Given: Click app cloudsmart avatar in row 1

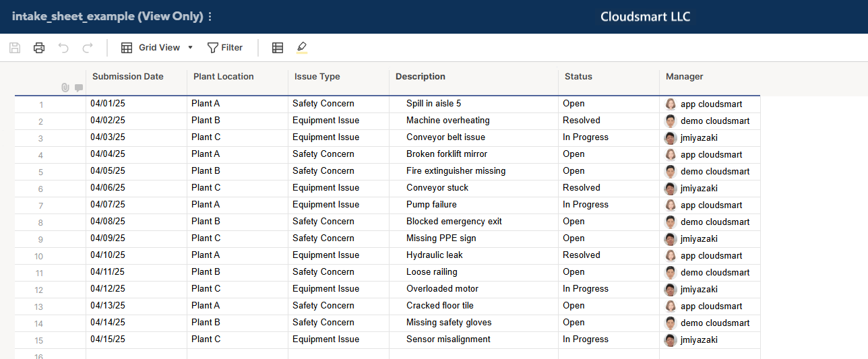Looking at the screenshot, I should click(x=671, y=104).
